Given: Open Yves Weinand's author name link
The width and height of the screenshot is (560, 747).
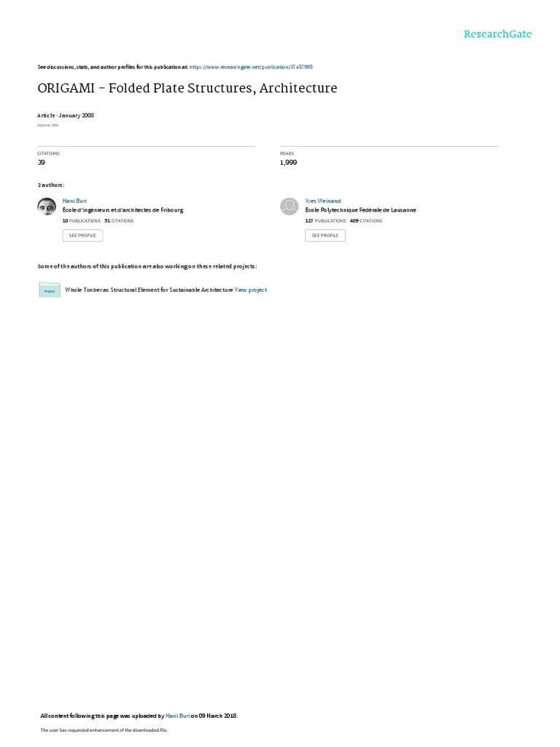Looking at the screenshot, I should pyautogui.click(x=323, y=201).
